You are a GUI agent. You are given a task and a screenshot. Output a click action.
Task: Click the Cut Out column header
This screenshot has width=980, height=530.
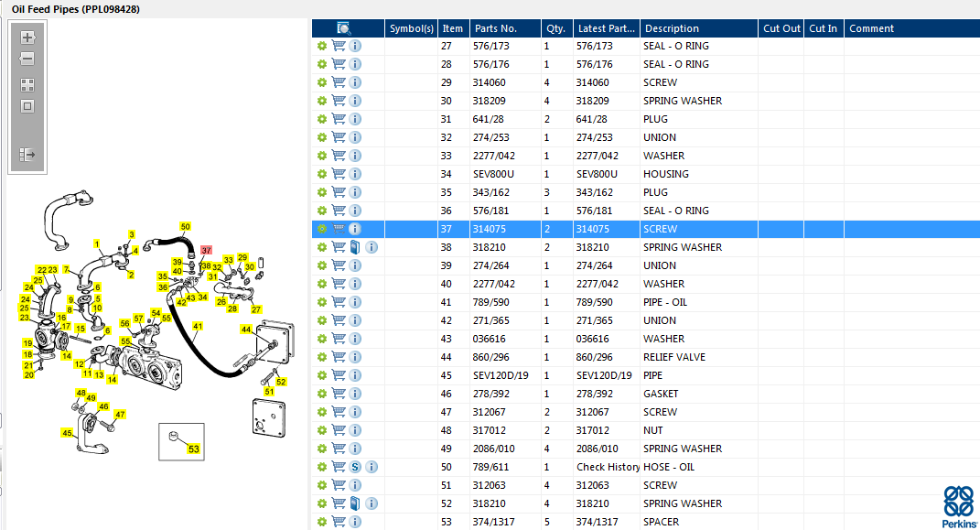click(781, 28)
